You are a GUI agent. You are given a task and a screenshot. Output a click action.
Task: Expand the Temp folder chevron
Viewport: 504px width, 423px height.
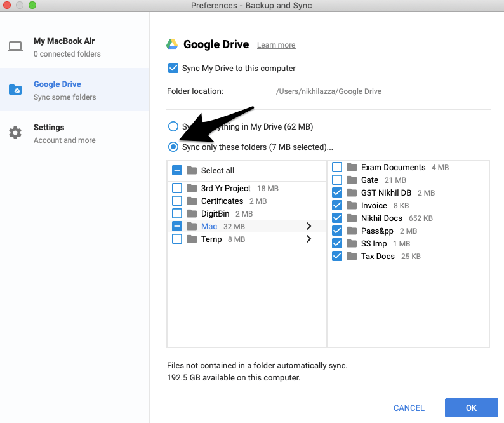tap(308, 239)
